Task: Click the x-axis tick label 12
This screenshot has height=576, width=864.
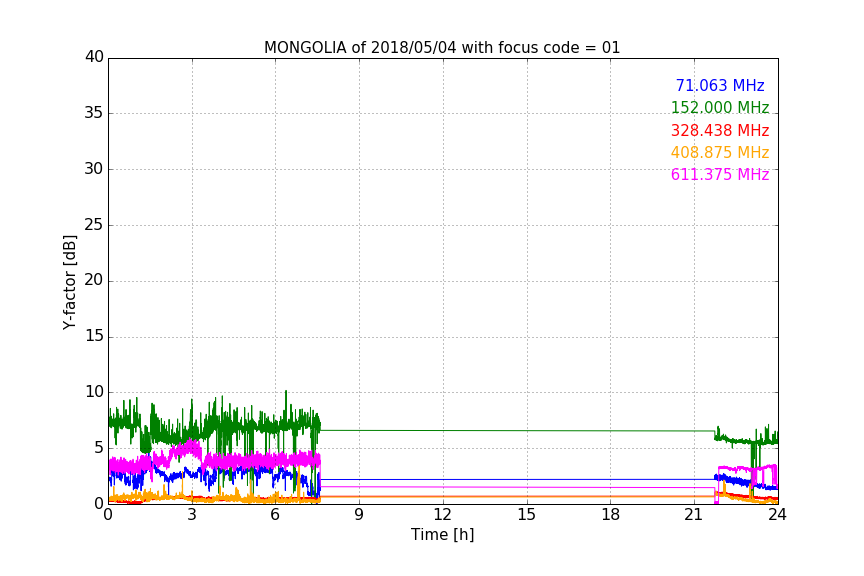Action: 442,515
